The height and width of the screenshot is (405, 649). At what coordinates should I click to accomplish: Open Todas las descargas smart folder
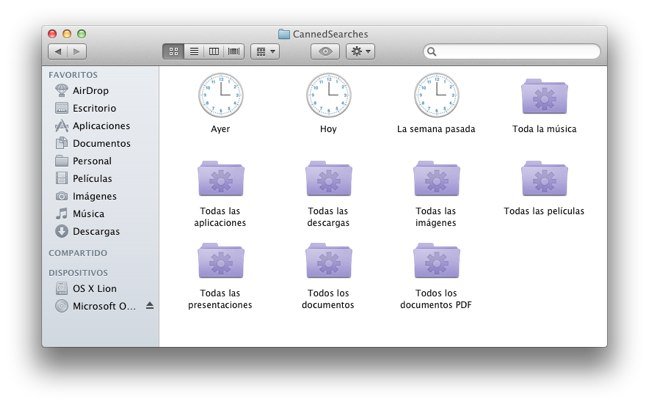[328, 179]
